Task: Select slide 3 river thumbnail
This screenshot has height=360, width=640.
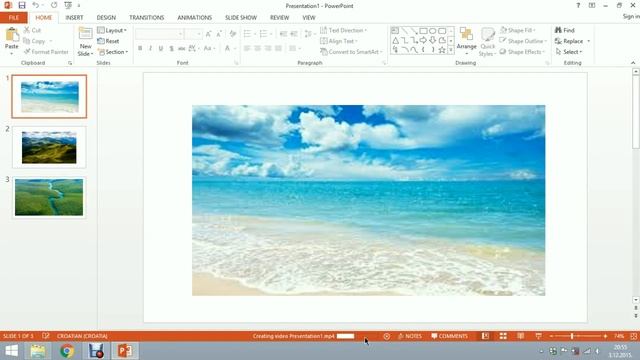Action: 49,197
